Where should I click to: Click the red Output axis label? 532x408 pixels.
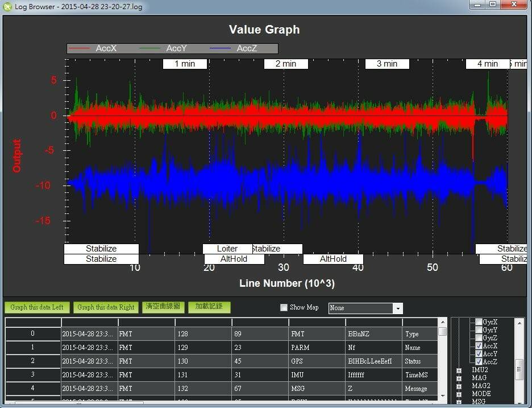pos(16,155)
